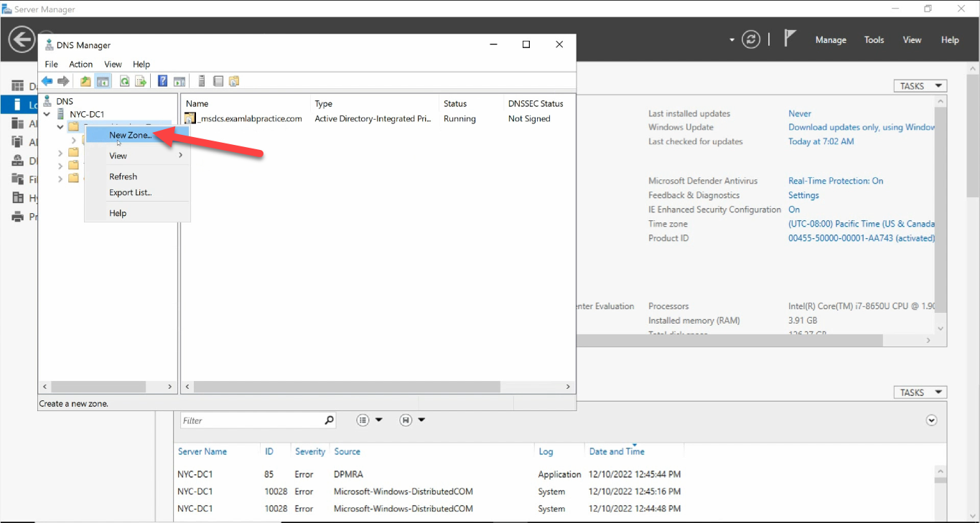980x523 pixels.
Task: Click Server Manager's large round back arrow
Action: pos(22,39)
